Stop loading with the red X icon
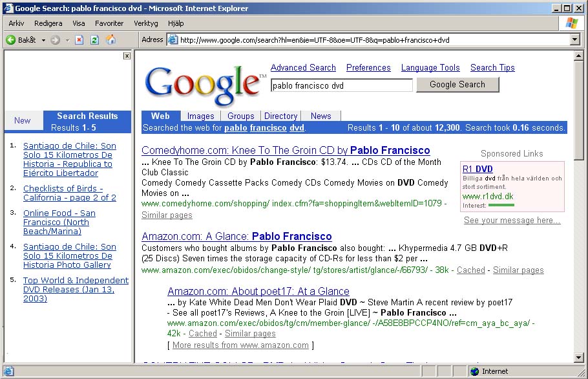Viewport: 588px width, 379px height. pos(79,40)
